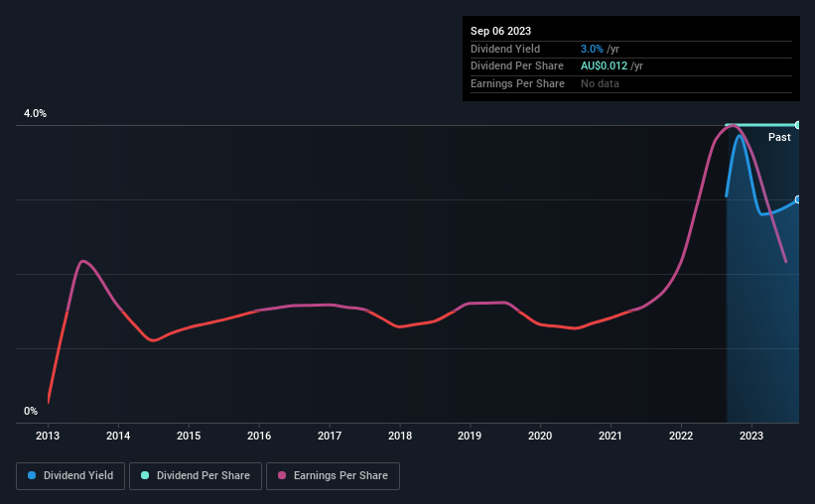The height and width of the screenshot is (504, 815).
Task: Click the teal Dividend Per Share legend dot
Action: coord(145,476)
